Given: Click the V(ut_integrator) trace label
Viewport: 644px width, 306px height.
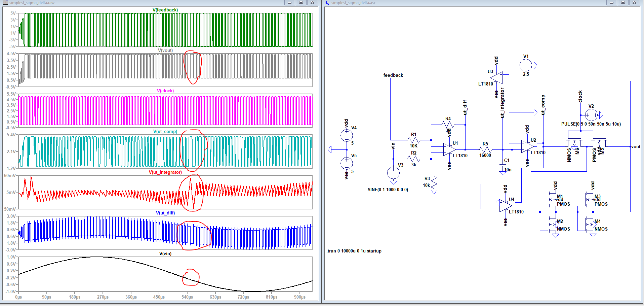Looking at the screenshot, I should pos(165,172).
